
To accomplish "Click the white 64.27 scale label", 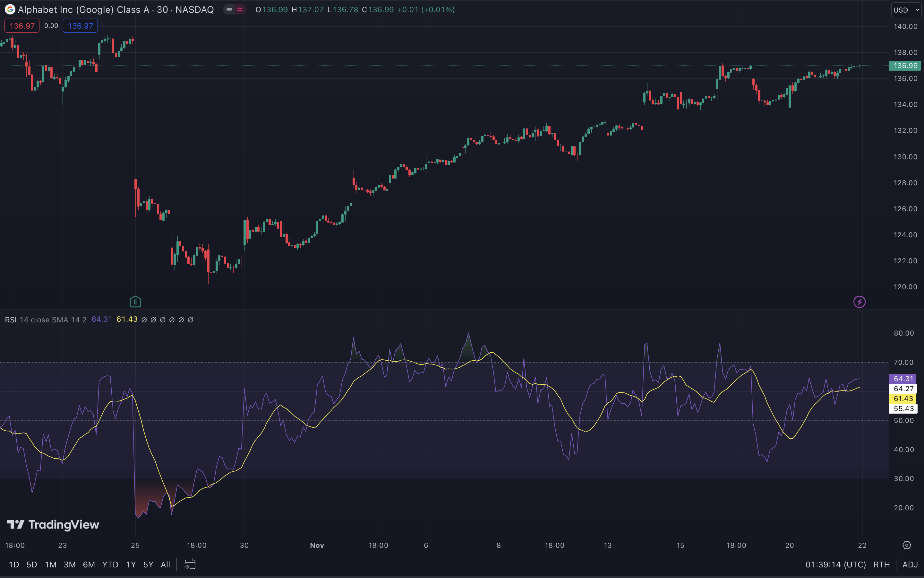I will (903, 389).
